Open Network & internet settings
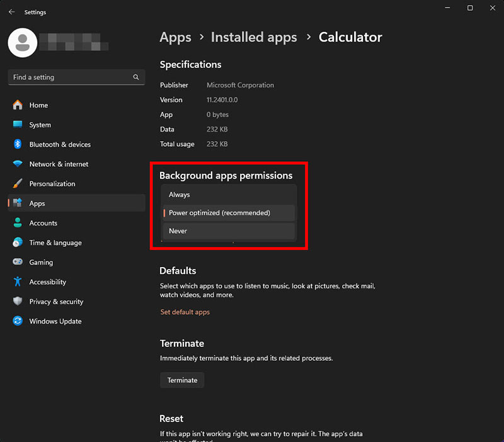 (x=76, y=164)
